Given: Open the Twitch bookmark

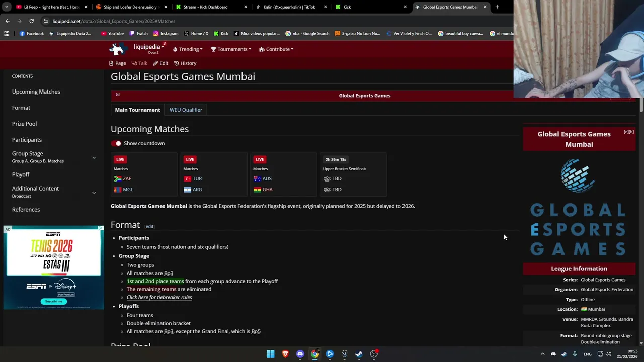Looking at the screenshot, I should point(138,34).
